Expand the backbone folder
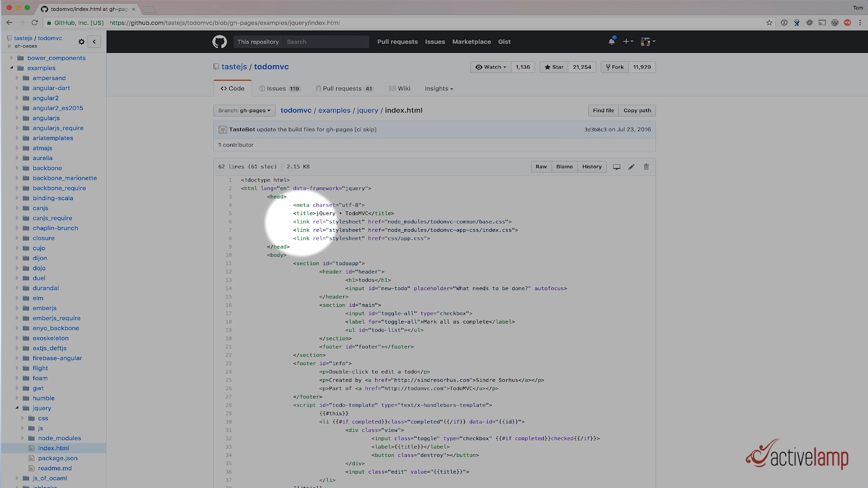This screenshot has width=868, height=488. tap(17, 168)
